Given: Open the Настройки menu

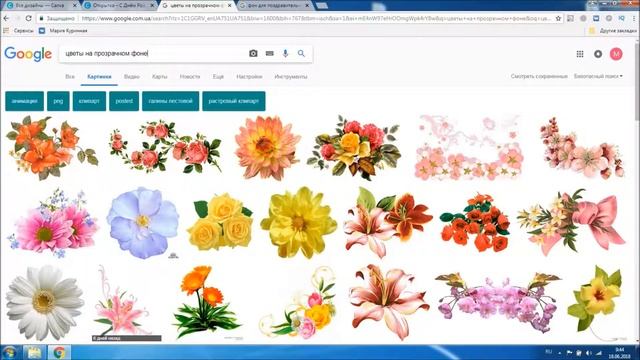Looking at the screenshot, I should tap(249, 76).
